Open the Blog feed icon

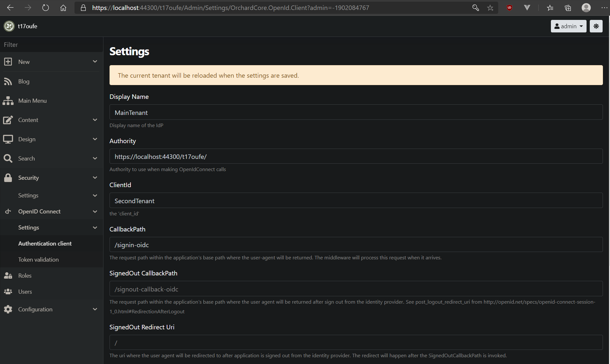click(8, 81)
